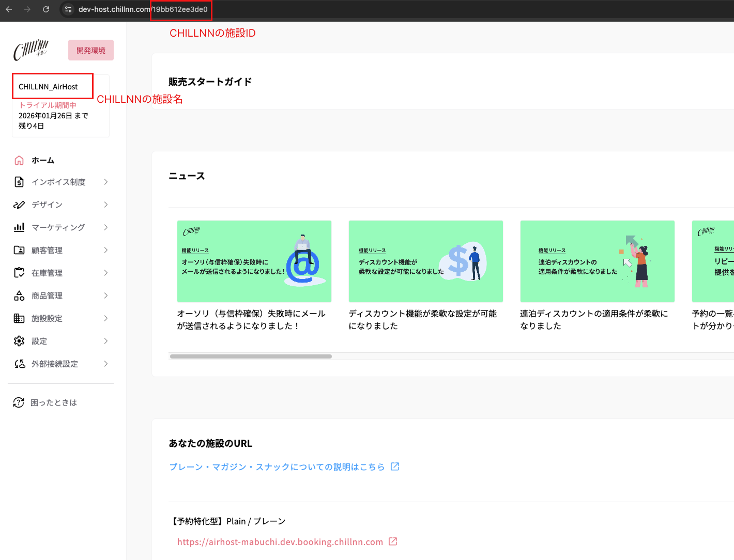734x560 pixels.
Task: Click the 商品管理 shapes icon
Action: [x=19, y=295]
